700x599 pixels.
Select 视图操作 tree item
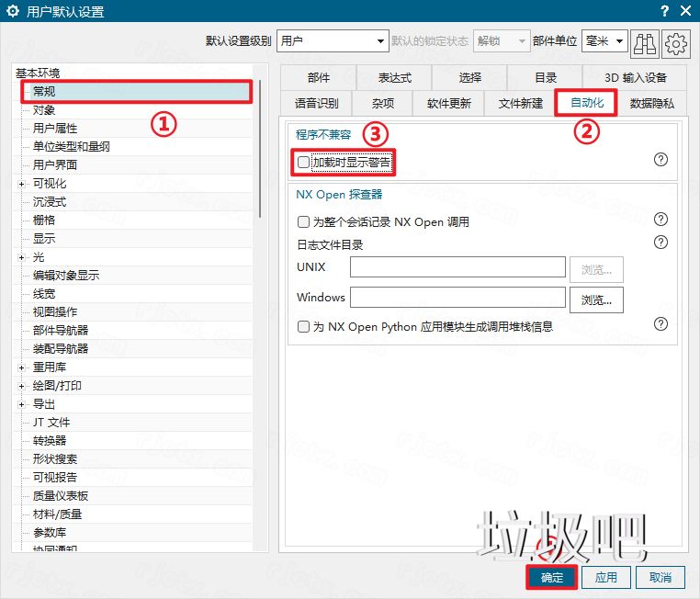(x=55, y=312)
